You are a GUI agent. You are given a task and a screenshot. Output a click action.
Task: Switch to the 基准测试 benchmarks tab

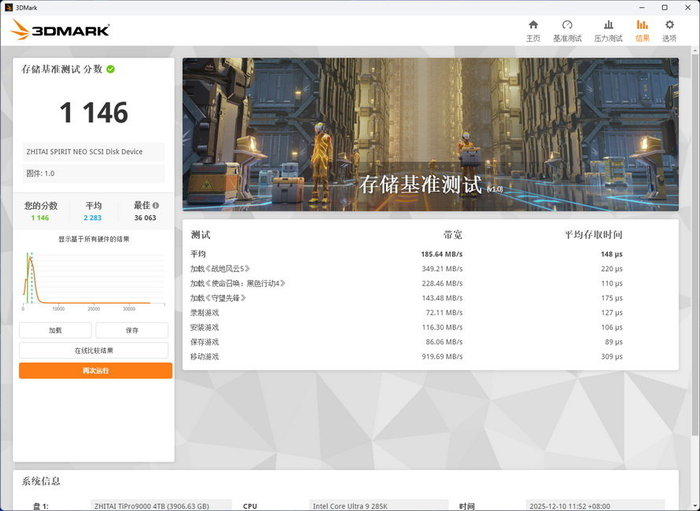(x=567, y=31)
